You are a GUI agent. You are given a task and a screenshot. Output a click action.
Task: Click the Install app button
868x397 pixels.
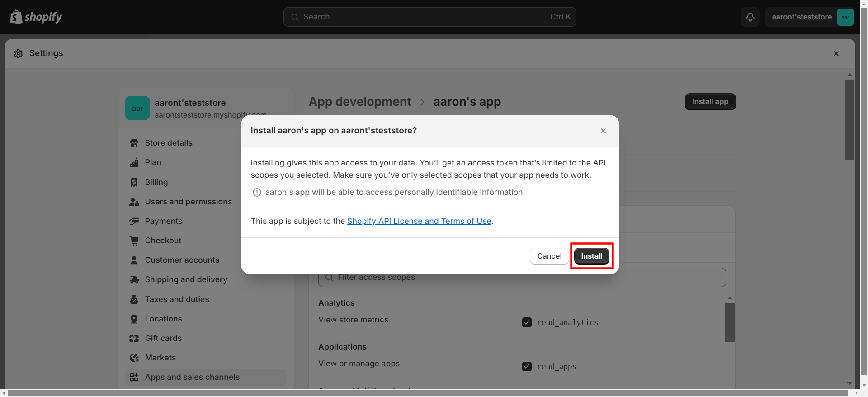tap(710, 102)
